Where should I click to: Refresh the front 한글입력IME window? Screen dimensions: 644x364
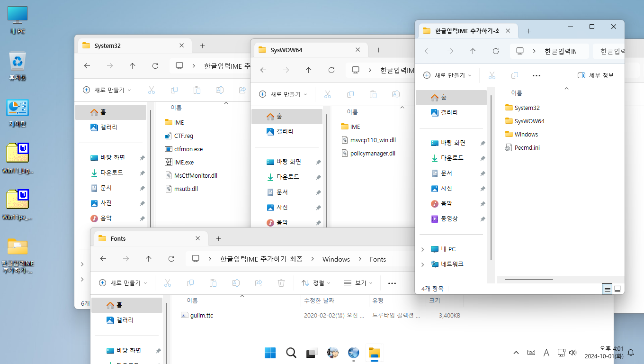pos(496,51)
